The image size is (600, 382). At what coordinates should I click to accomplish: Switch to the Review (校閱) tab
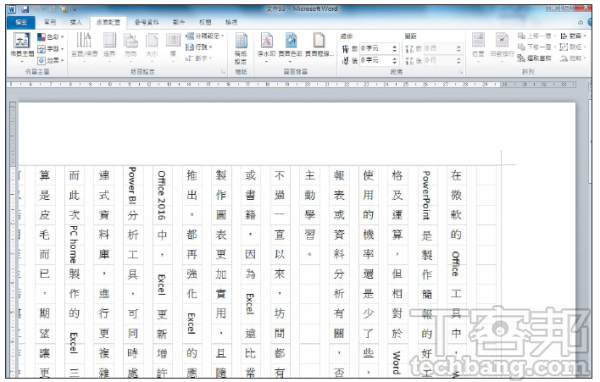(205, 22)
